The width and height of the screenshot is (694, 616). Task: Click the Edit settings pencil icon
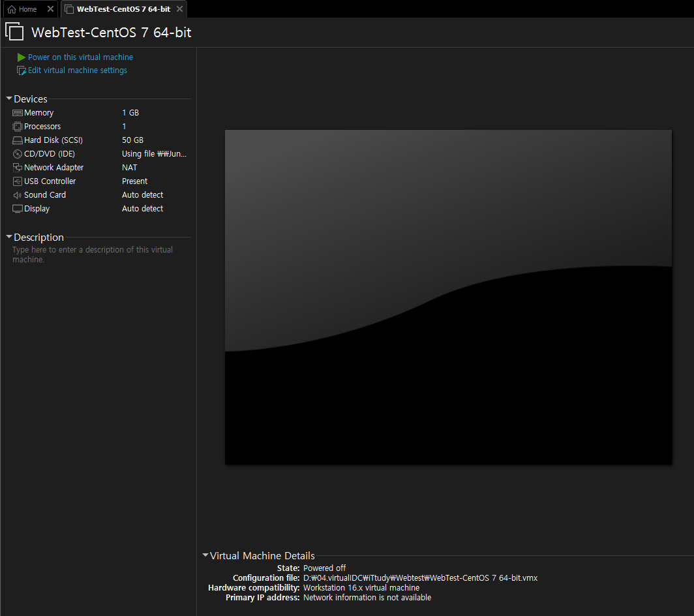coord(22,70)
